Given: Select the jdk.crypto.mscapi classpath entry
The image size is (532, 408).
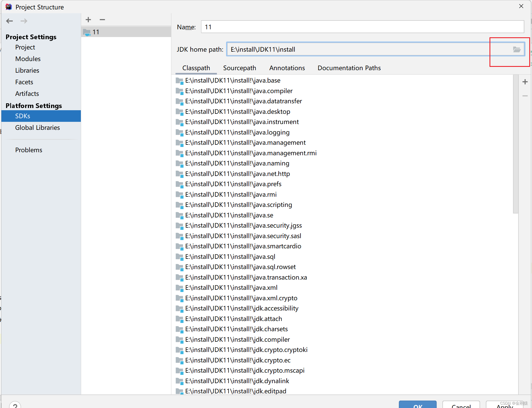Looking at the screenshot, I should point(344,370).
